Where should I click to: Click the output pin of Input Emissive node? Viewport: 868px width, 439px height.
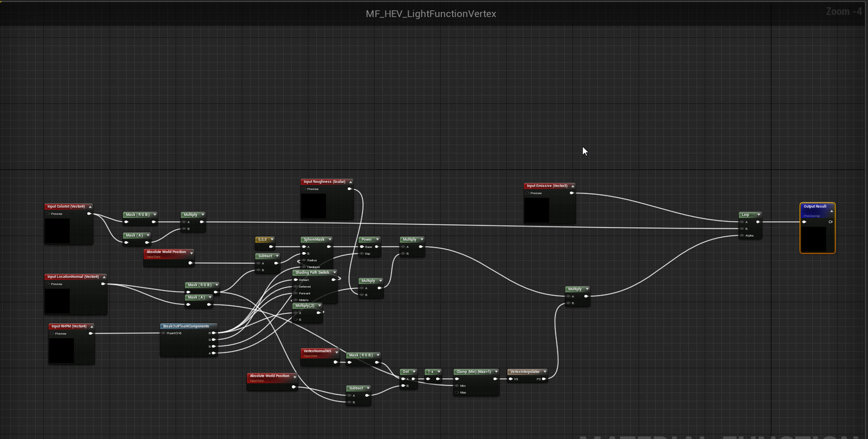click(x=572, y=193)
